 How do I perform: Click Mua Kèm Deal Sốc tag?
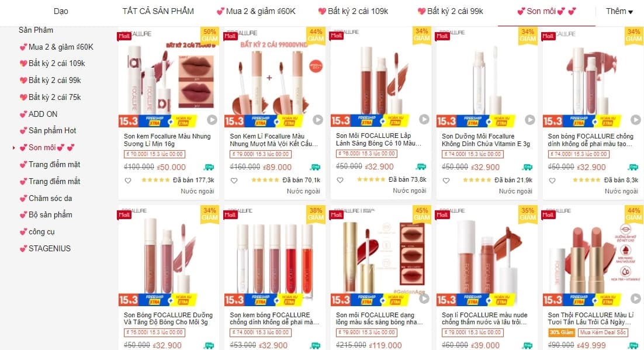[603, 332]
